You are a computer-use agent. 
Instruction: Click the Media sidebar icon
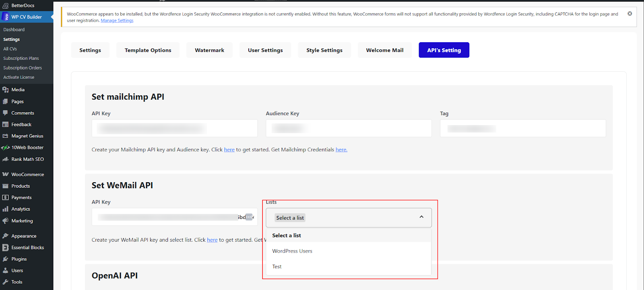(x=6, y=90)
